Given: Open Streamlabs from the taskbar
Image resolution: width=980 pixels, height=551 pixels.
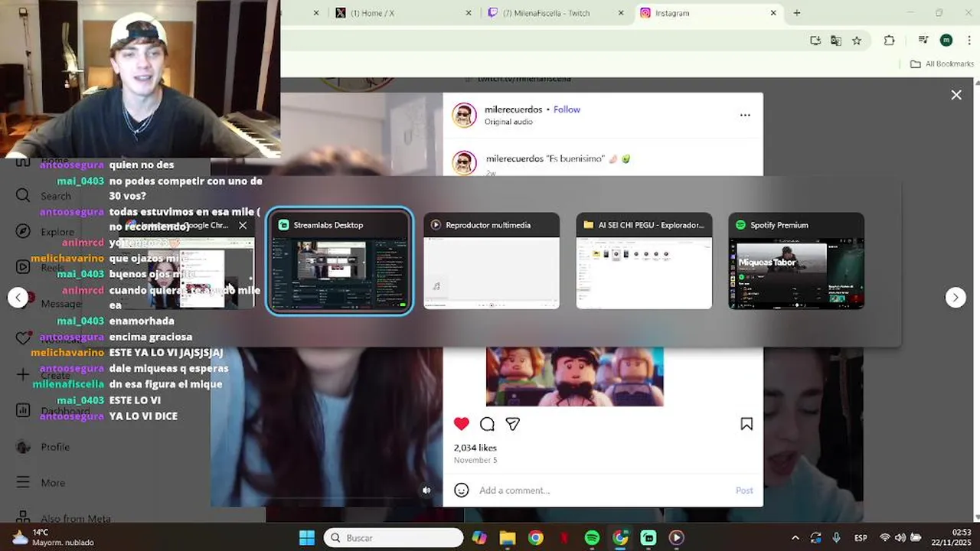Looking at the screenshot, I should [648, 538].
